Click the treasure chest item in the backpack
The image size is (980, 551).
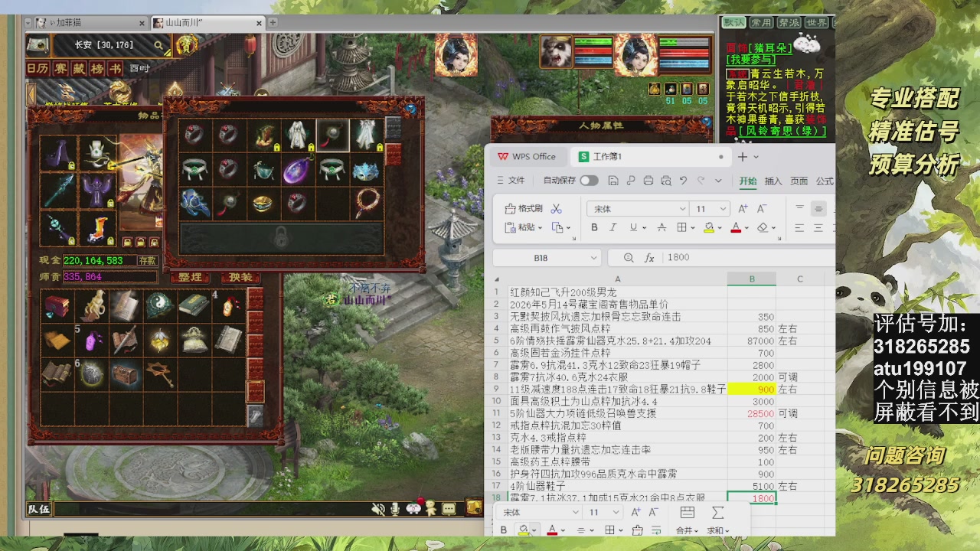[125, 374]
